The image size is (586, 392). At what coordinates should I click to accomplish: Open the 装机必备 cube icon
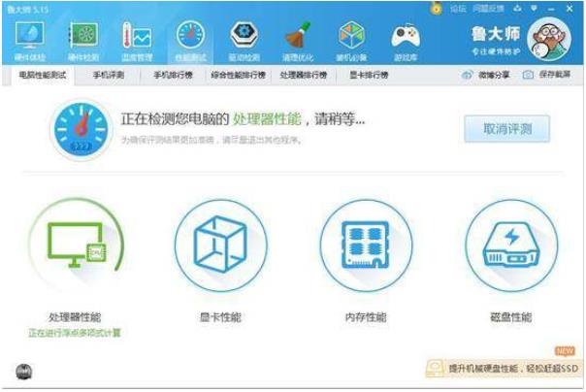pos(351,36)
